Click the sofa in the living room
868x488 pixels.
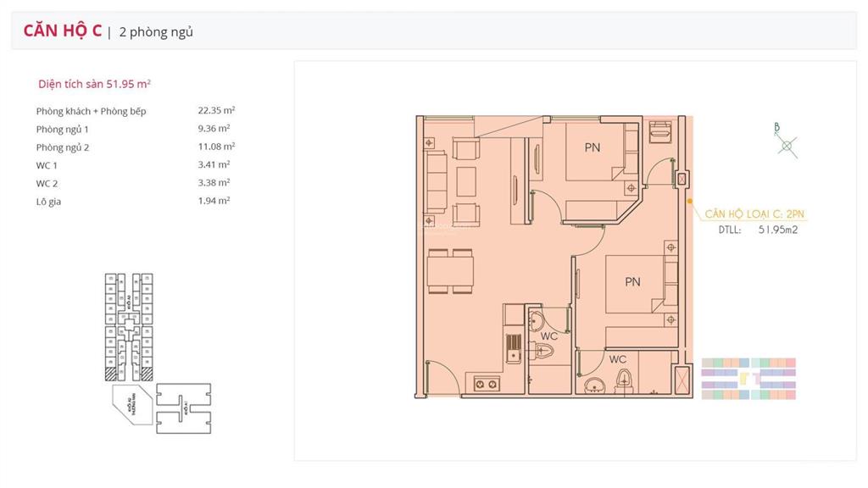[x=437, y=184]
